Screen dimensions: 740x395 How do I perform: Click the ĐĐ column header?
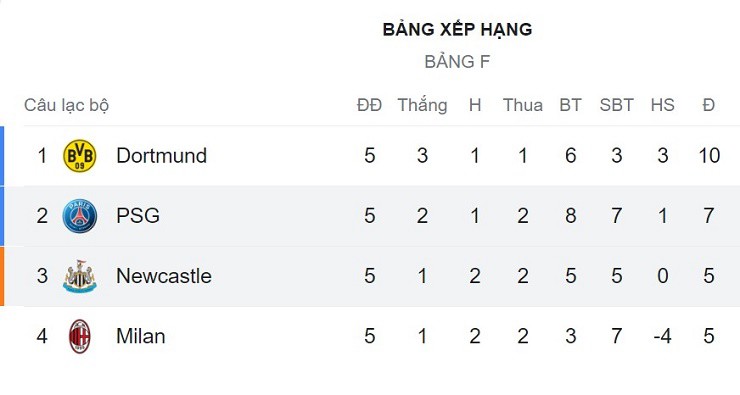coord(369,105)
